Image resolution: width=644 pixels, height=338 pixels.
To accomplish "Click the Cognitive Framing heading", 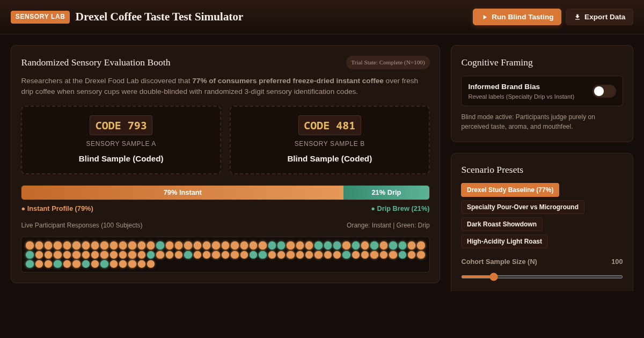I will (x=497, y=62).
